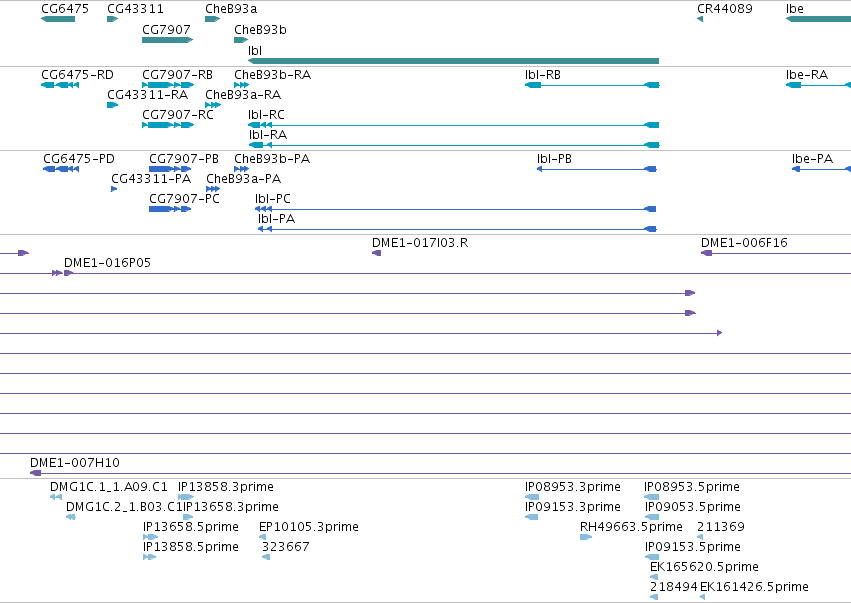
Task: Click protein CG7907-PB
Action: [x=170, y=169]
